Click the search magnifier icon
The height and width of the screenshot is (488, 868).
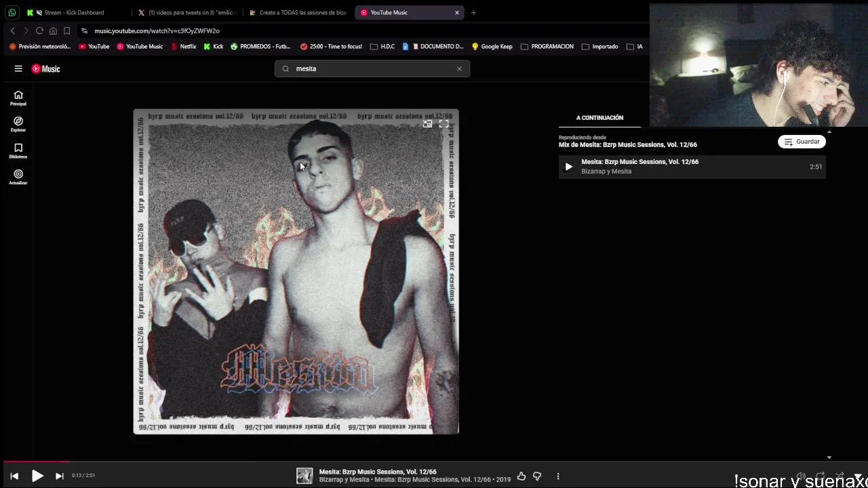pos(285,68)
